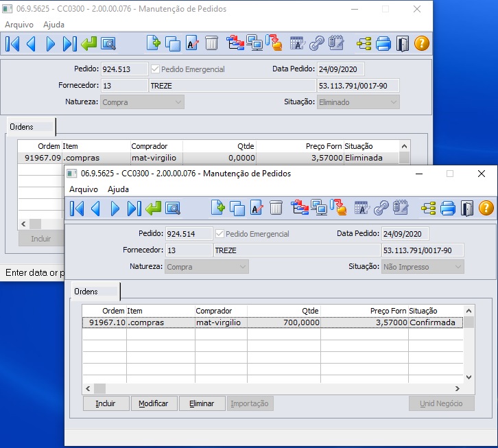The height and width of the screenshot is (448, 498).
Task: Open Ajuda menu in back window
Action: 54,25
